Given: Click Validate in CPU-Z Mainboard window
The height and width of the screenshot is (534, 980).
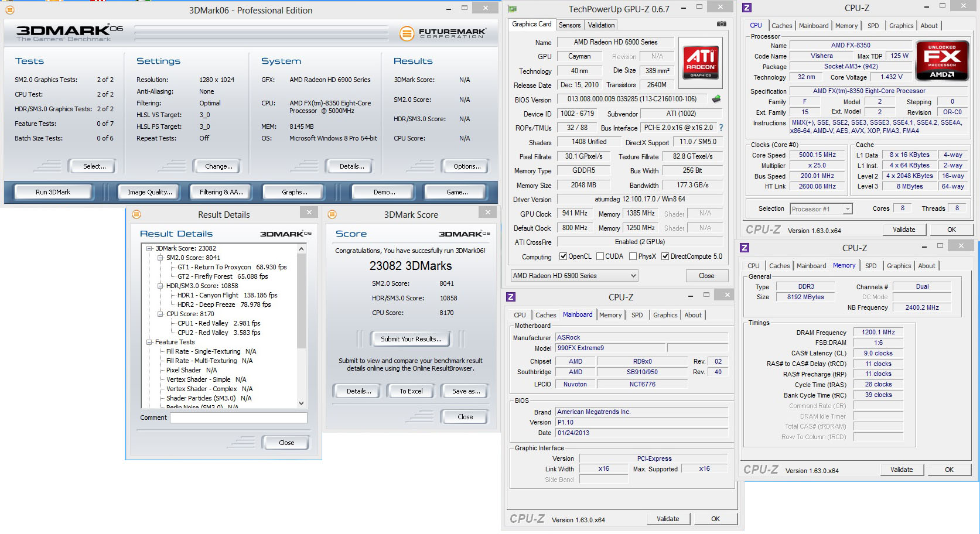Looking at the screenshot, I should click(668, 519).
